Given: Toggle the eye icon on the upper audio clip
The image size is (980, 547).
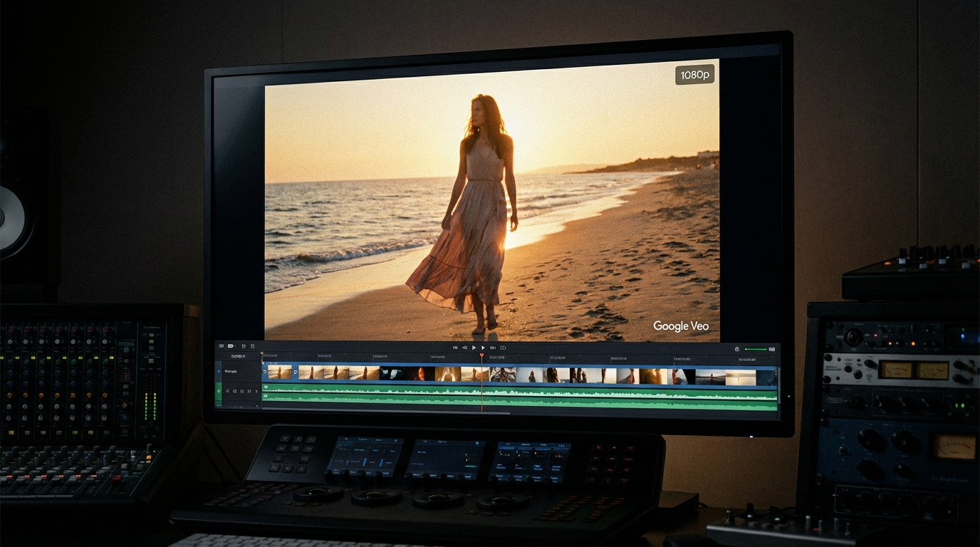Looking at the screenshot, I should [266, 387].
